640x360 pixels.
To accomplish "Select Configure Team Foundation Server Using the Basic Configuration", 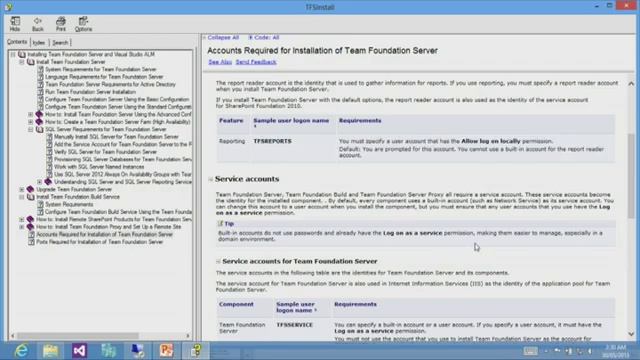I will [x=117, y=99].
